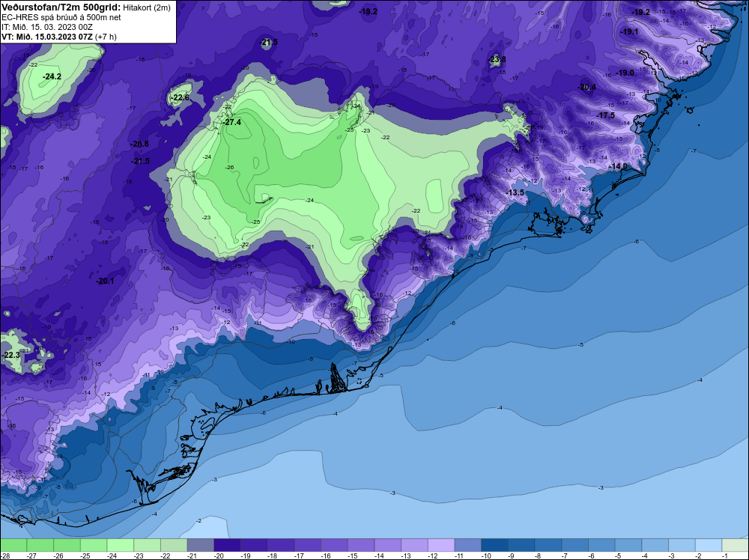749x560 pixels.
Task: Pick the legend swatch labeled -1
Action: tap(736, 545)
